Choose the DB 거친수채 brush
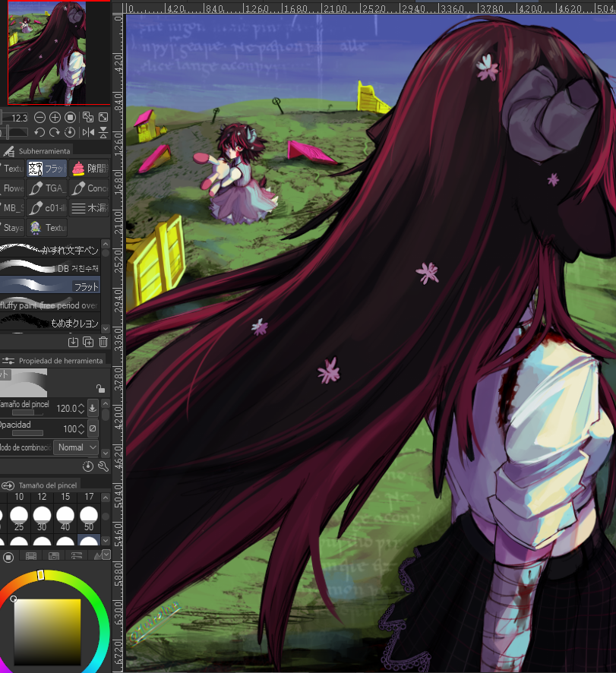Viewport: 616px width, 673px height. tap(50, 267)
